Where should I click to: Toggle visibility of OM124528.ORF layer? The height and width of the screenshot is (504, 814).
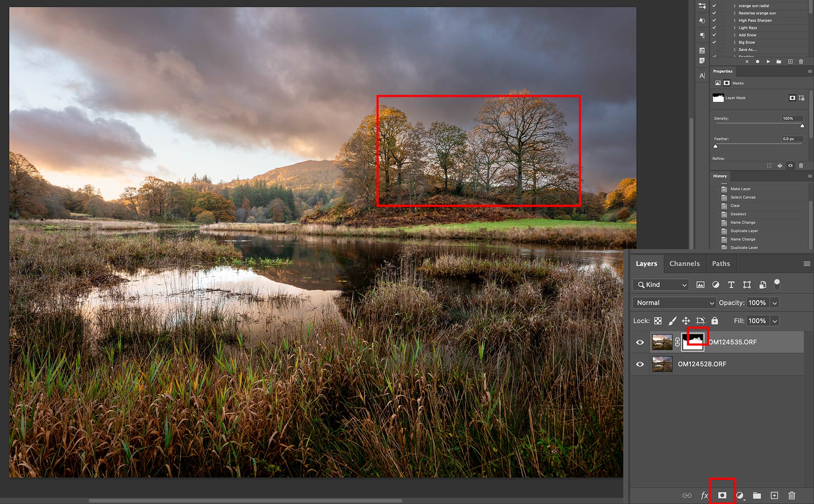[640, 364]
